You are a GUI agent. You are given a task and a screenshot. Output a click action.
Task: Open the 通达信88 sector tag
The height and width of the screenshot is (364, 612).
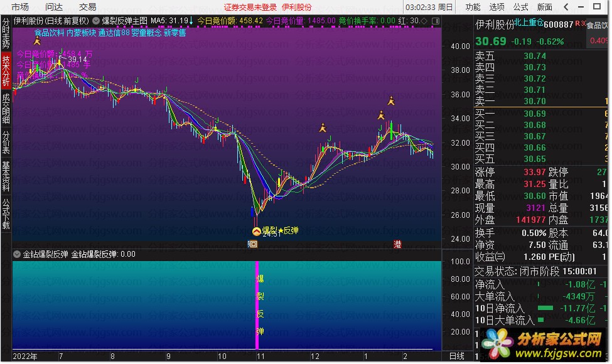(x=114, y=33)
